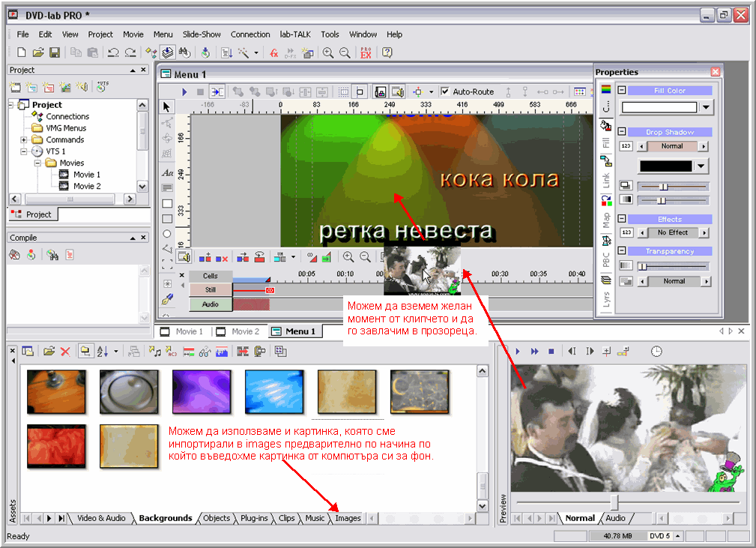Click the clock icon in Preview toolbar
Image resolution: width=756 pixels, height=548 pixels.
coord(656,352)
